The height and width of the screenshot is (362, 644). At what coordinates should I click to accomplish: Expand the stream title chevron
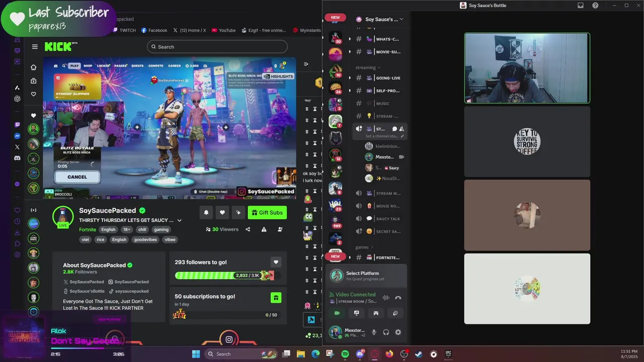179,220
